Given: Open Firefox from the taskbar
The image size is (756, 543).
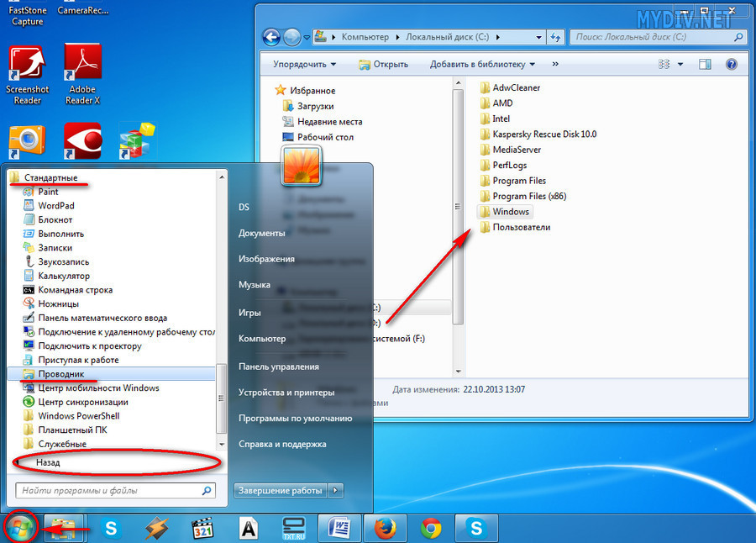Looking at the screenshot, I should coord(385,528).
